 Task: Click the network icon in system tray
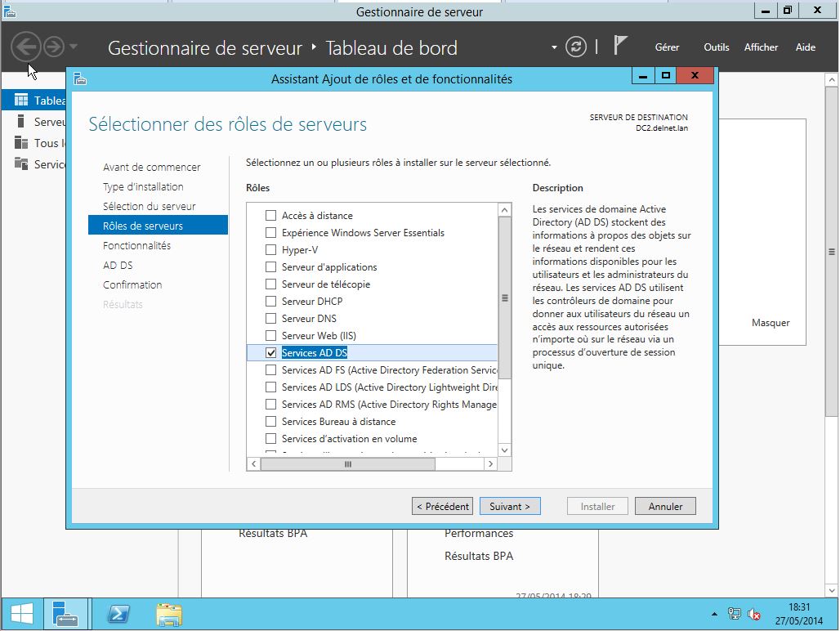[x=734, y=614]
